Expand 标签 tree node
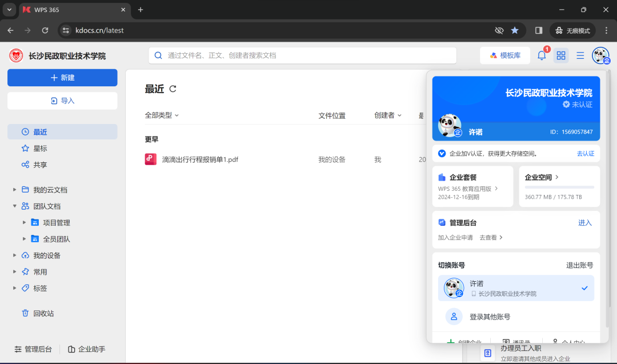Screen dimensions: 617x364 point(14,288)
